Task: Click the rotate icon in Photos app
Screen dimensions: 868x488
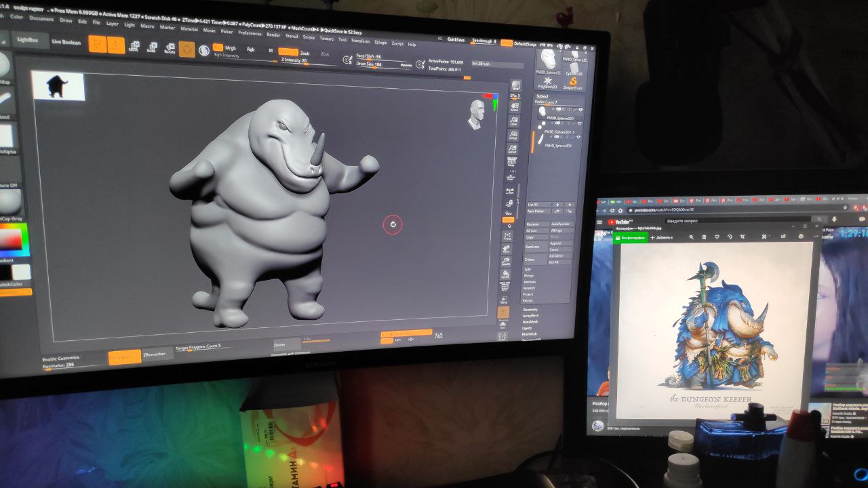Action: pos(729,237)
